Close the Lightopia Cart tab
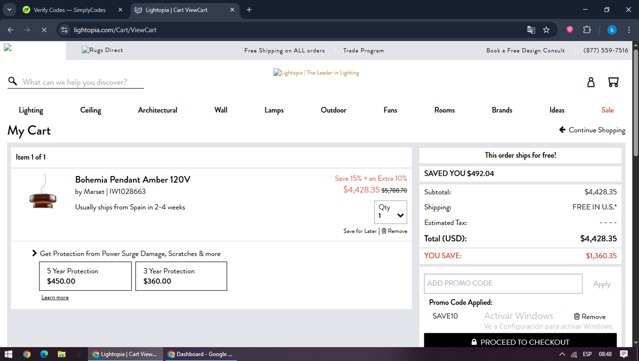 232,10
